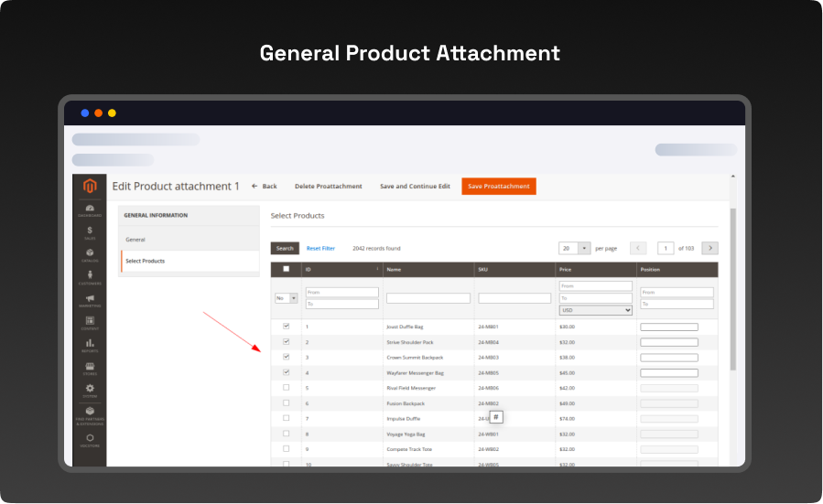Uncheck the Joust Duffle Bag checkbox

[x=287, y=326]
